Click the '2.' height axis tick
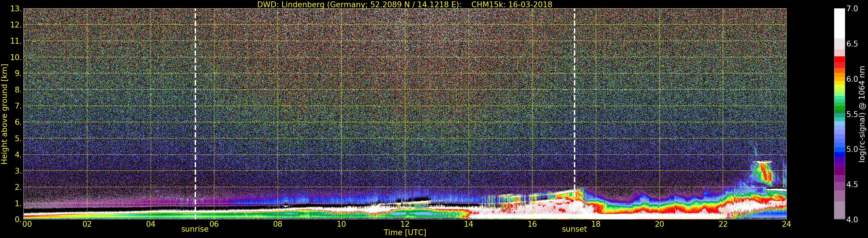The height and width of the screenshot is (238, 868). pyautogui.click(x=18, y=187)
